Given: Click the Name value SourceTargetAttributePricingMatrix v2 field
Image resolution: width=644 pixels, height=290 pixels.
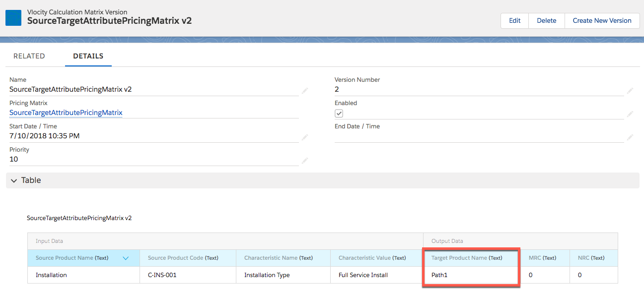Looking at the screenshot, I should (x=71, y=89).
